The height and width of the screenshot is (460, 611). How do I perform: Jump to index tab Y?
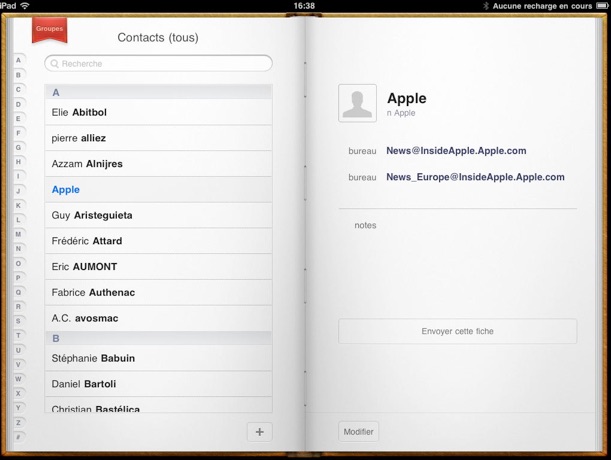click(18, 408)
